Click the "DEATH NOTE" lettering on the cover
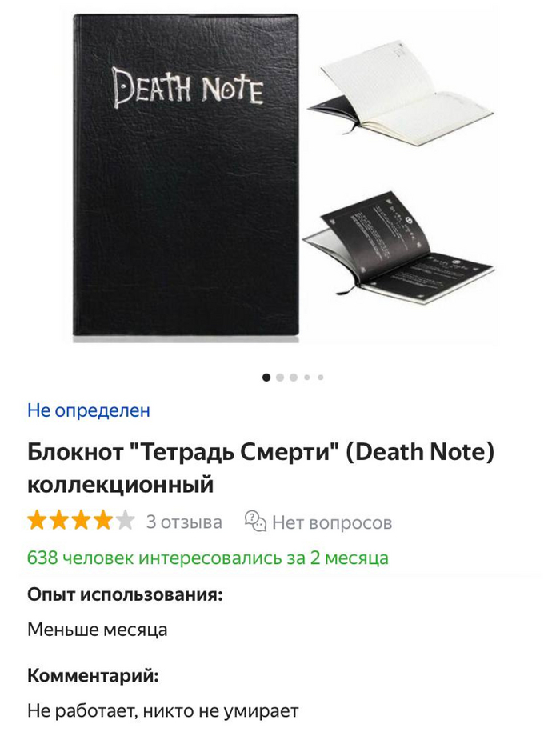 pos(188,87)
